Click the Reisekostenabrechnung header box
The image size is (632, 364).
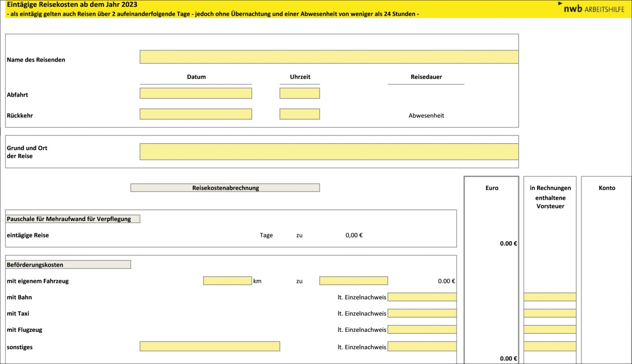(225, 188)
